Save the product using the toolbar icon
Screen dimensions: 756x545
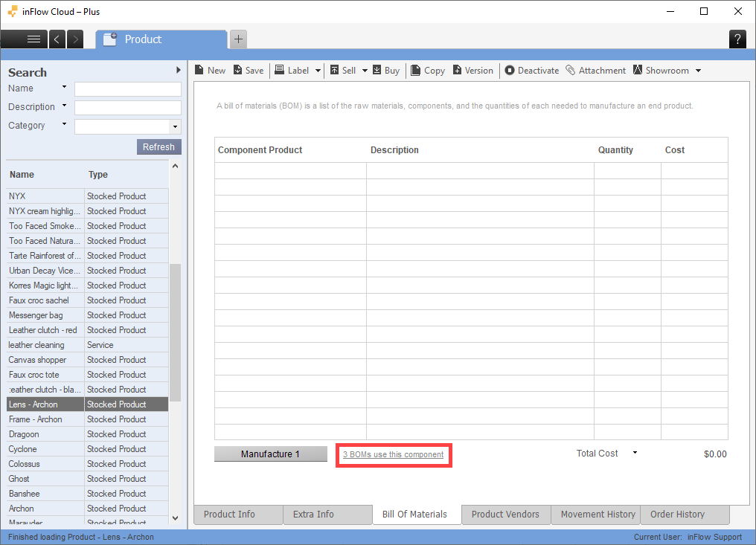point(238,71)
